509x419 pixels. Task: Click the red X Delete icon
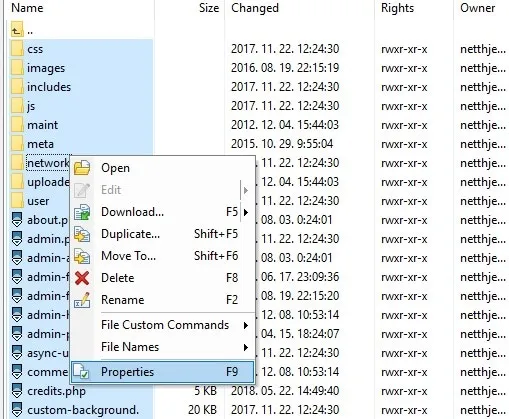82,278
